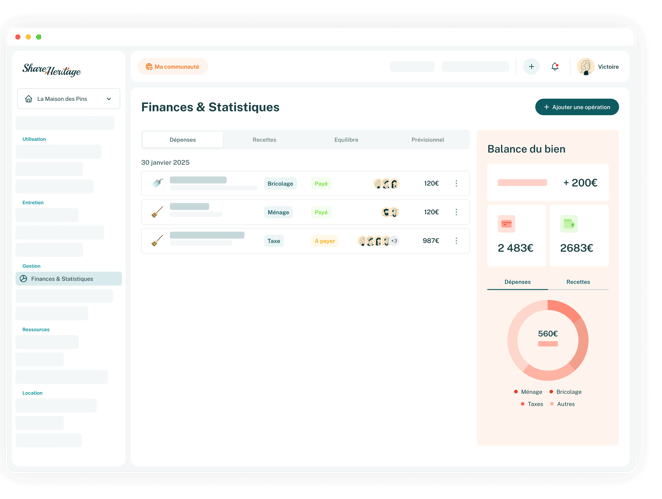Open options menu for the Bricolage row

[457, 183]
